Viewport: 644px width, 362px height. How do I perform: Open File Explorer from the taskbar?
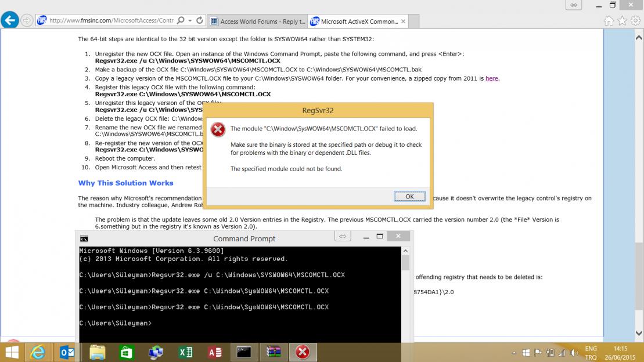97,352
